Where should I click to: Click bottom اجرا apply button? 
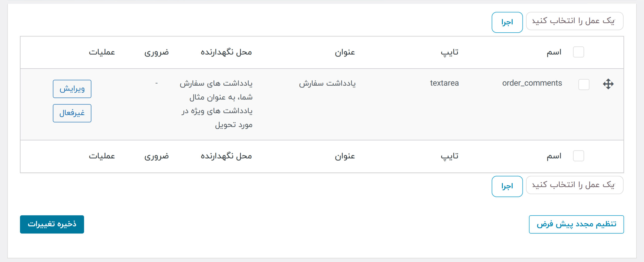coord(507,186)
